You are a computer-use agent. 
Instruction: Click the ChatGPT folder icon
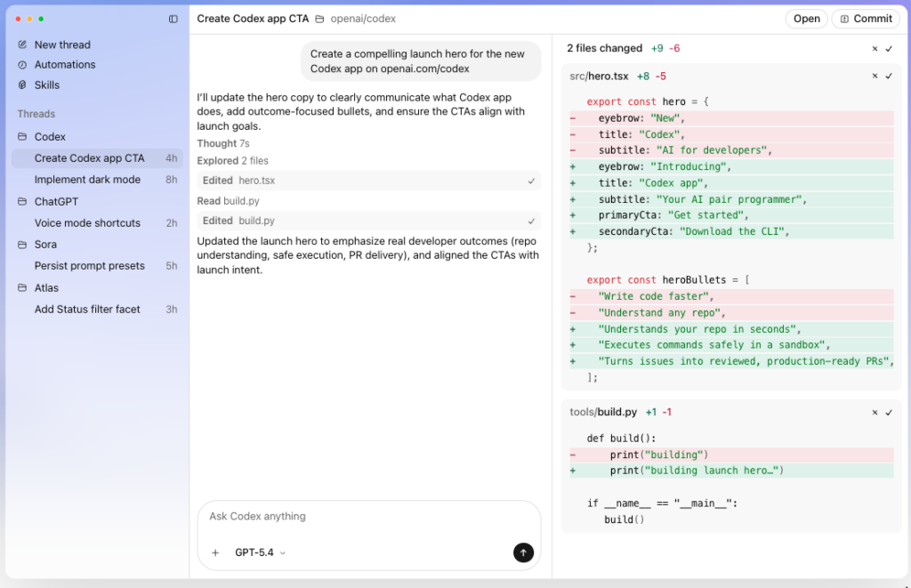coord(22,202)
